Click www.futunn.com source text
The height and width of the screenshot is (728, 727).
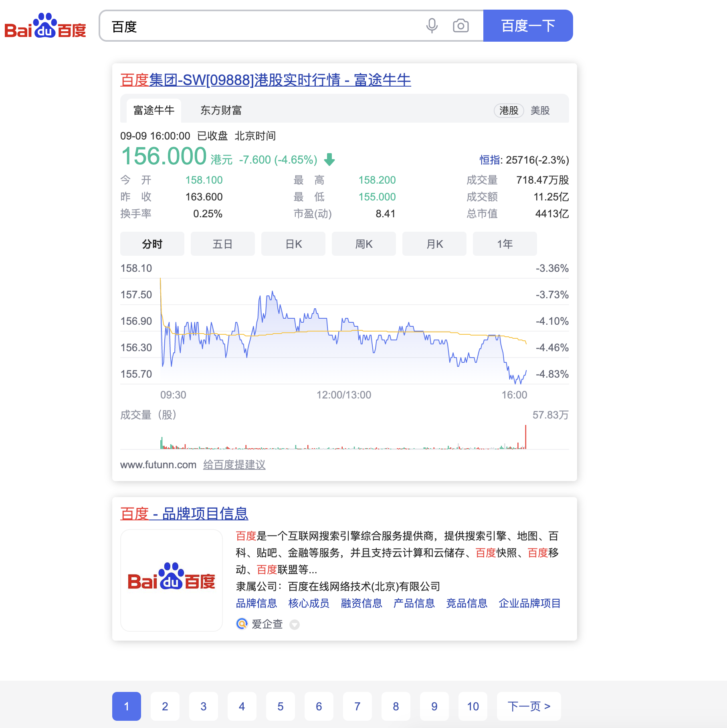(x=158, y=465)
